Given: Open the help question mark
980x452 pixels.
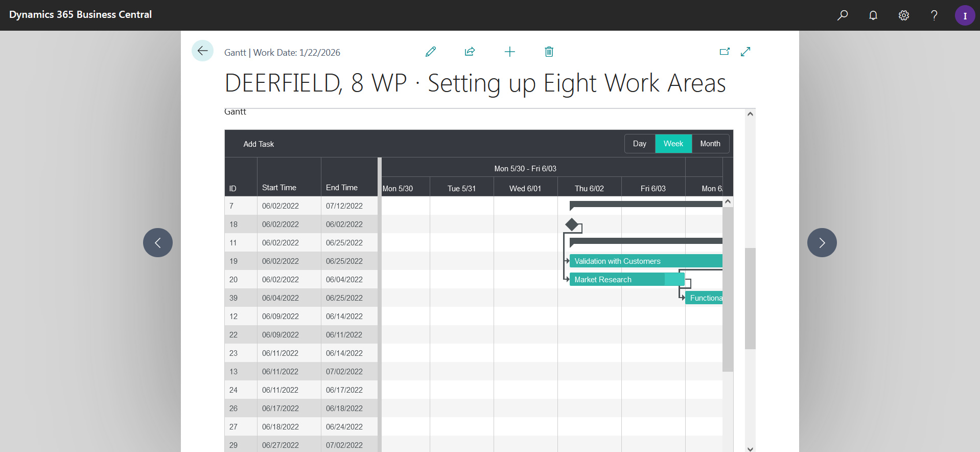Looking at the screenshot, I should click(x=934, y=15).
